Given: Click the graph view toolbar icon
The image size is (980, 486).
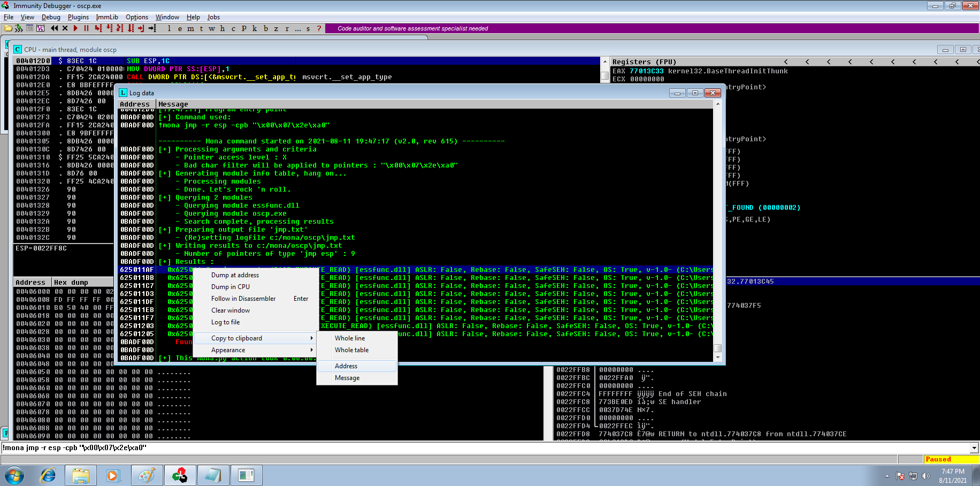Looking at the screenshot, I should (40, 28).
